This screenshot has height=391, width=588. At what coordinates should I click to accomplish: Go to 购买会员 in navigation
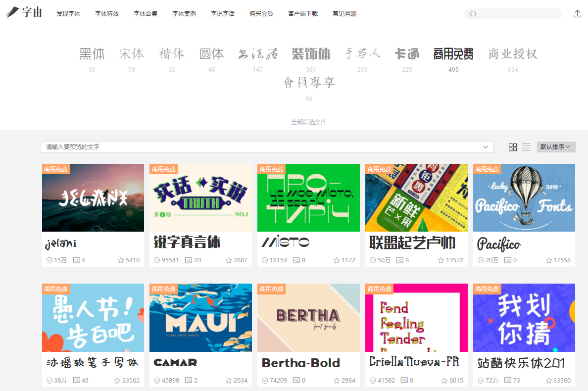(261, 14)
